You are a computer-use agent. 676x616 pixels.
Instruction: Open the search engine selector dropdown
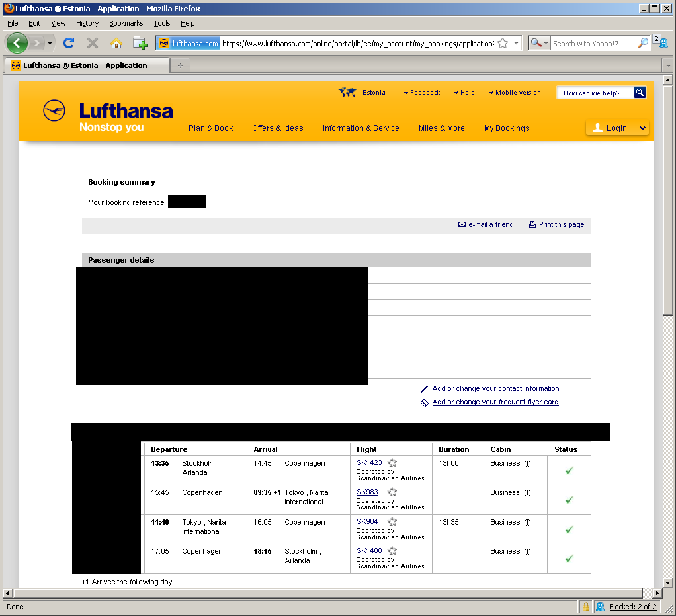click(539, 43)
